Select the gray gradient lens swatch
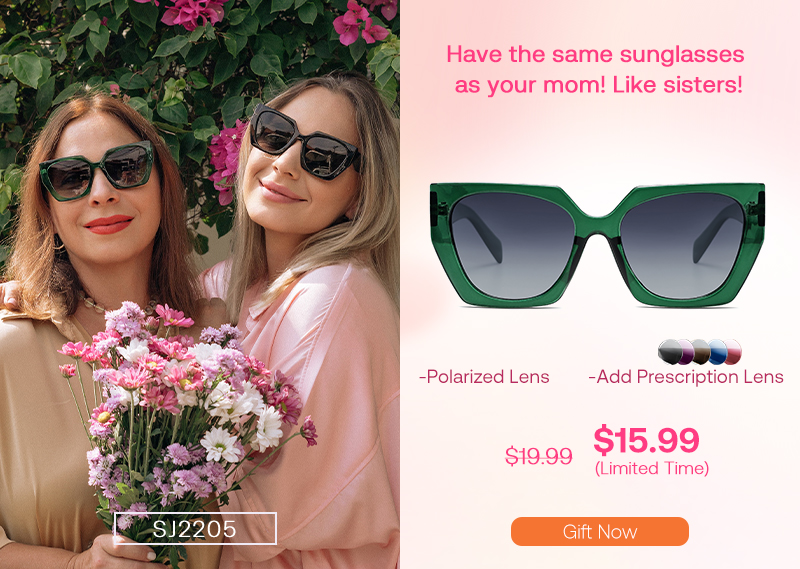 point(668,352)
